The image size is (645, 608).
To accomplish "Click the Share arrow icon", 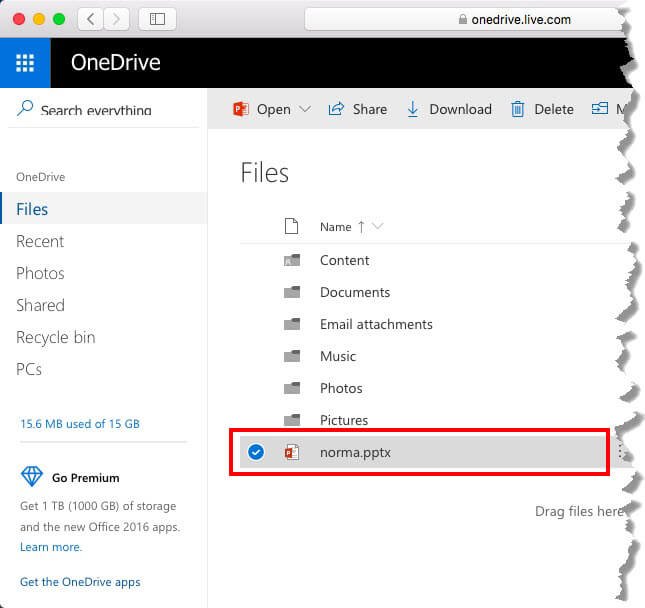I will pyautogui.click(x=336, y=109).
